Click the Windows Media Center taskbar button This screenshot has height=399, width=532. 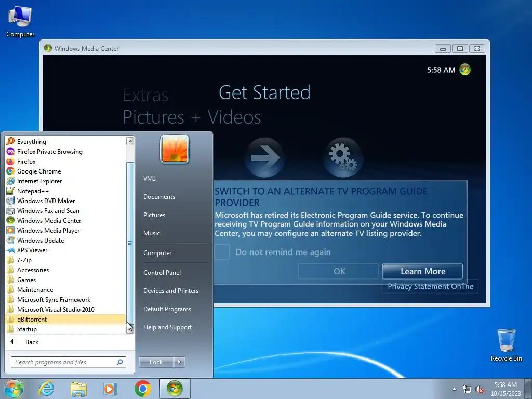175,389
